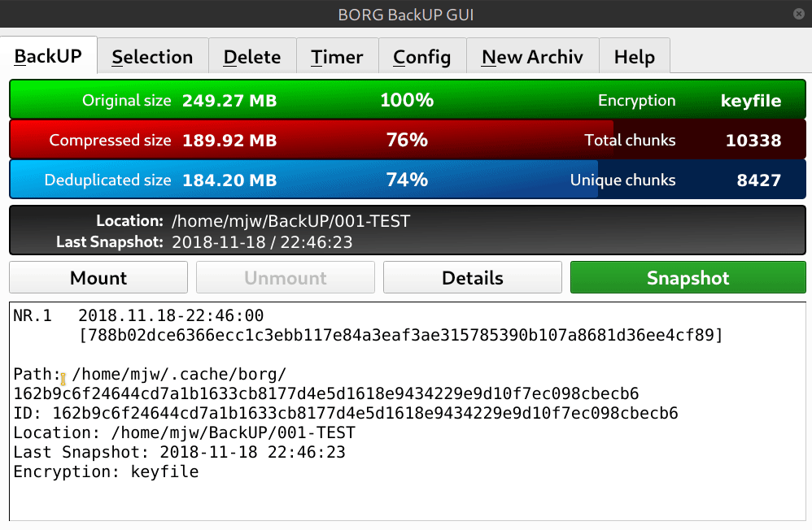Close the BORG BackUP GUI window
The height and width of the screenshot is (530, 812).
click(x=798, y=14)
